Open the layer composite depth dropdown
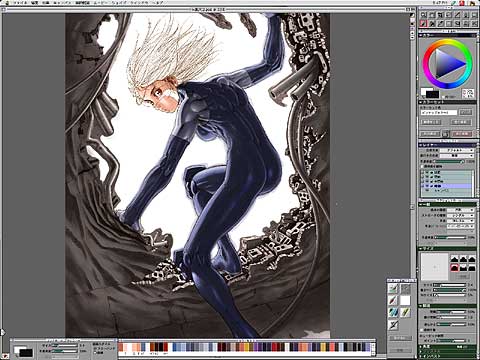 (457, 156)
